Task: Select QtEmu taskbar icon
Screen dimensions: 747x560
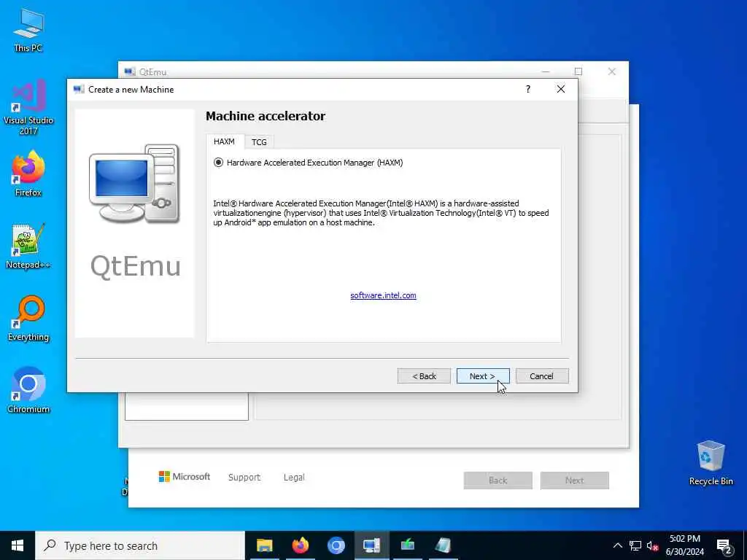Action: [x=371, y=545]
